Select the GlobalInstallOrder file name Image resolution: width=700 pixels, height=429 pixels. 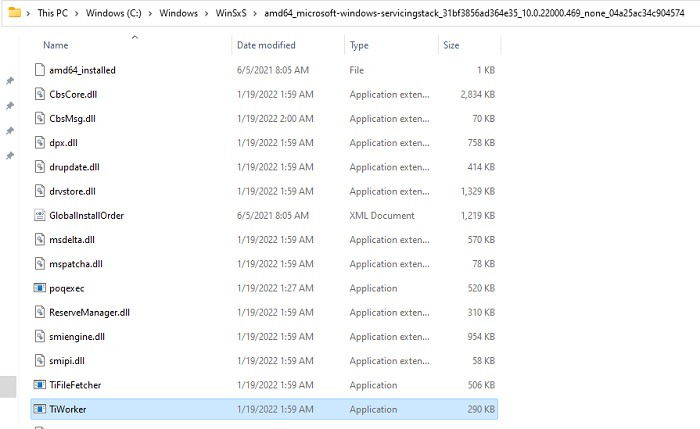pos(87,215)
